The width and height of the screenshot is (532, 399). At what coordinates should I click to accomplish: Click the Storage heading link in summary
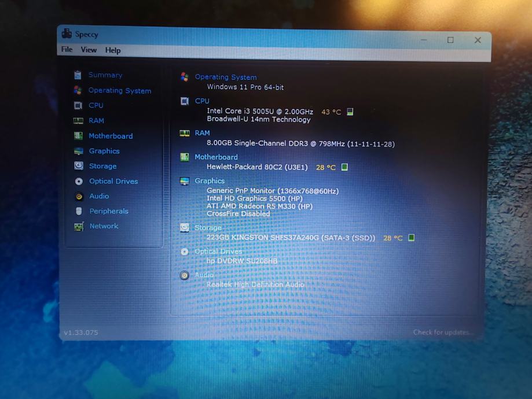click(208, 228)
